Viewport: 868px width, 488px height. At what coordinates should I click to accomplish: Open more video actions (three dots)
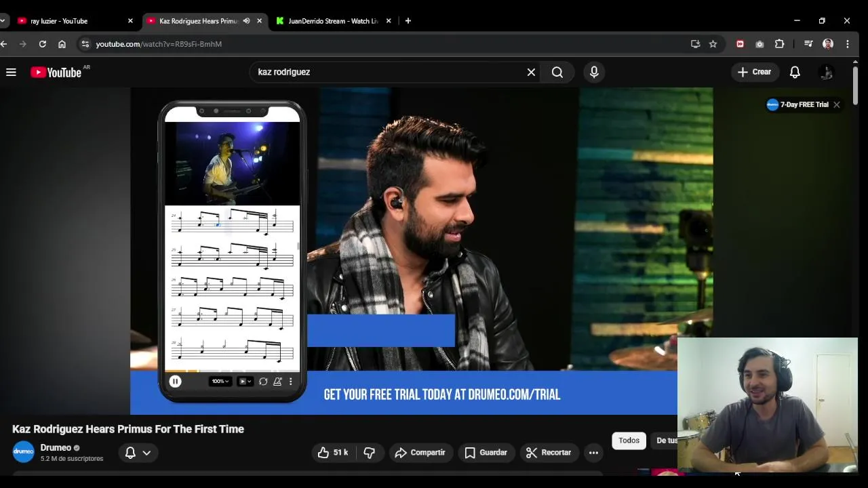(x=593, y=452)
